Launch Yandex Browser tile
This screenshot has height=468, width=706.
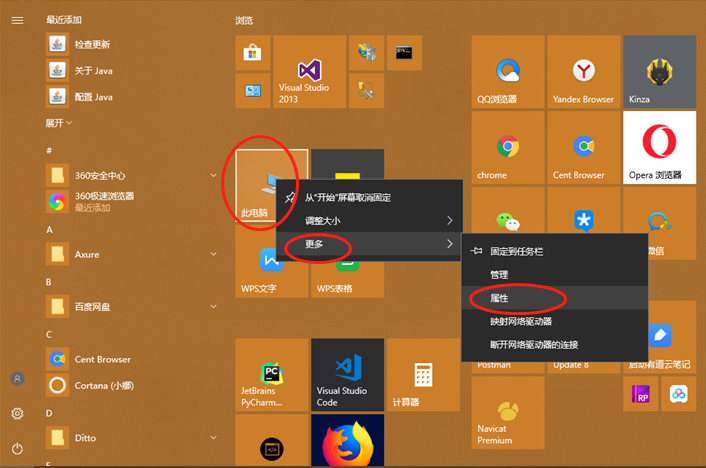(x=584, y=72)
